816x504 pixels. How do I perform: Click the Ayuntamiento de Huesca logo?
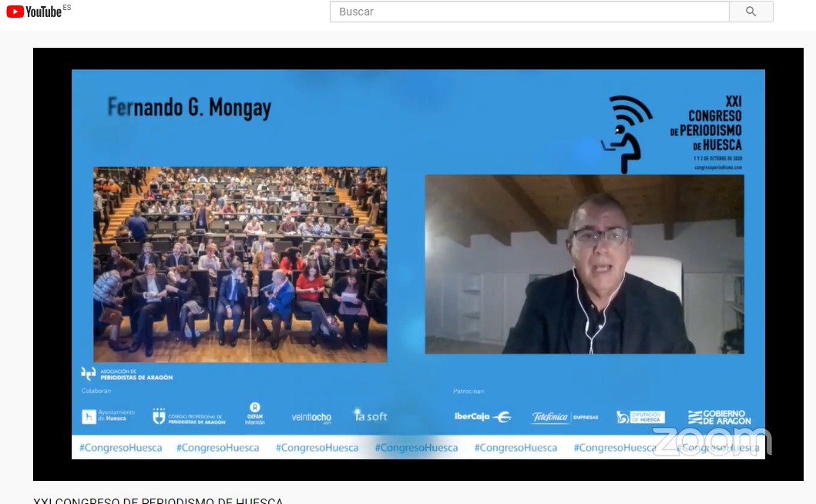click(109, 416)
